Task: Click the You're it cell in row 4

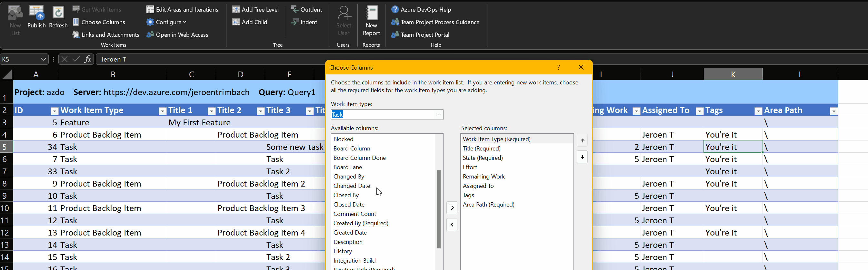Action: [x=733, y=135]
